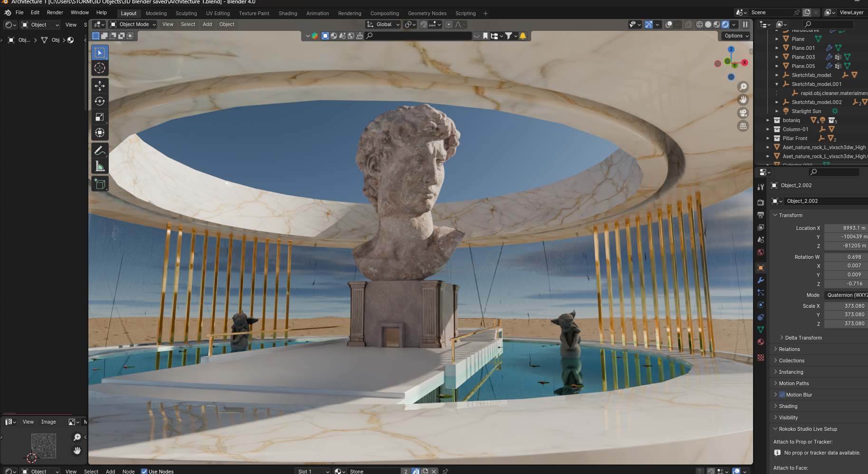Viewport: 868px width, 474px height.
Task: Select the Add Cube tool
Action: [x=100, y=184]
